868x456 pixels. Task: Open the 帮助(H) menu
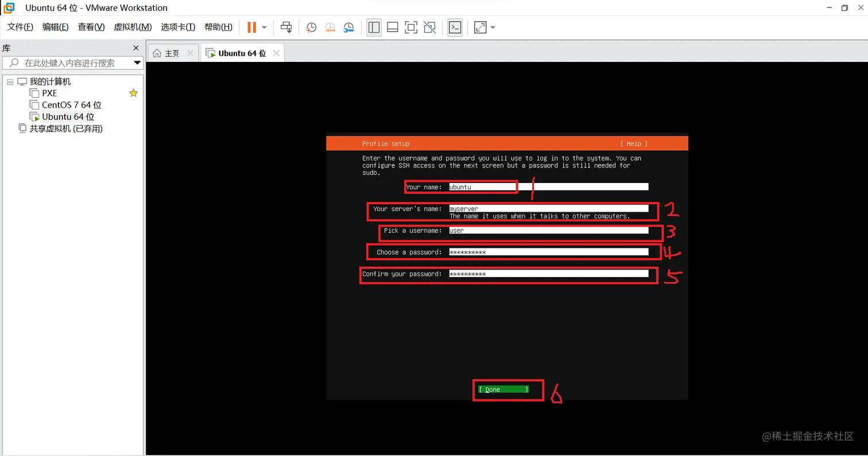coord(218,27)
